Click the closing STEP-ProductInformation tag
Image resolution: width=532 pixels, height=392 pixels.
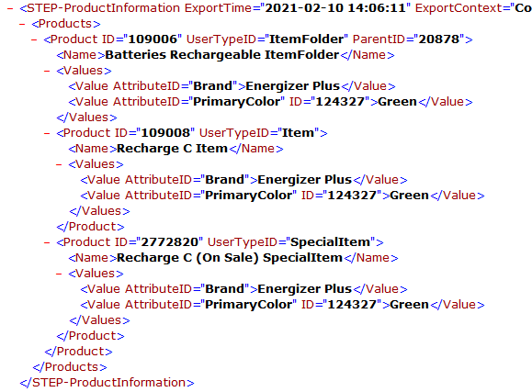pyautogui.click(x=108, y=383)
